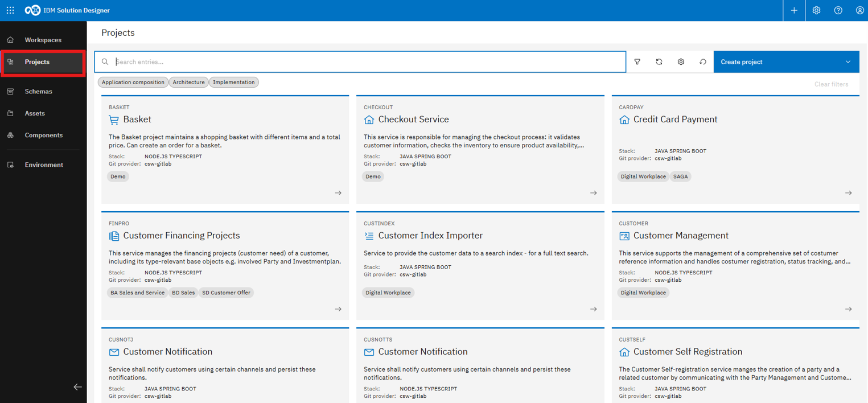The width and height of the screenshot is (868, 403).
Task: Open the help question mark icon
Action: 838,10
